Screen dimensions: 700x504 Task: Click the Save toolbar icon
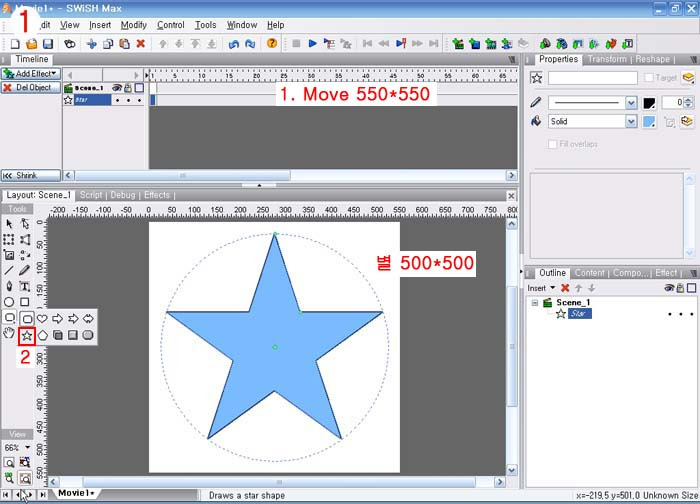[x=48, y=44]
